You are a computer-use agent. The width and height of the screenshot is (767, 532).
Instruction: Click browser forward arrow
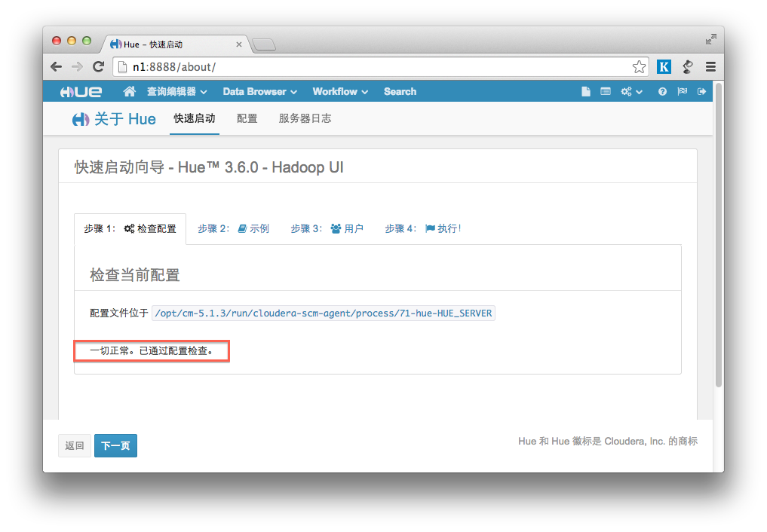pos(77,66)
